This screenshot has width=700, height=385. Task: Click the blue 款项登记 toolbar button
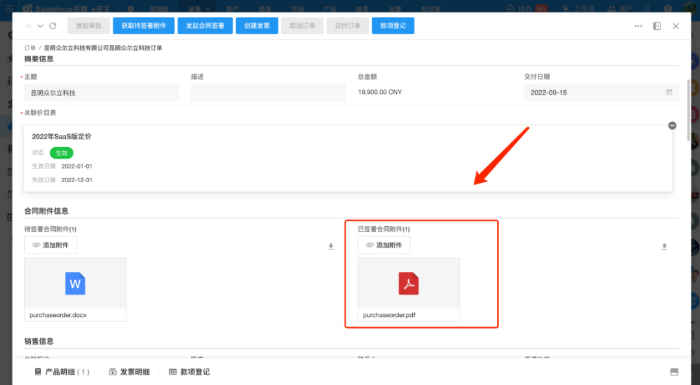coord(393,25)
